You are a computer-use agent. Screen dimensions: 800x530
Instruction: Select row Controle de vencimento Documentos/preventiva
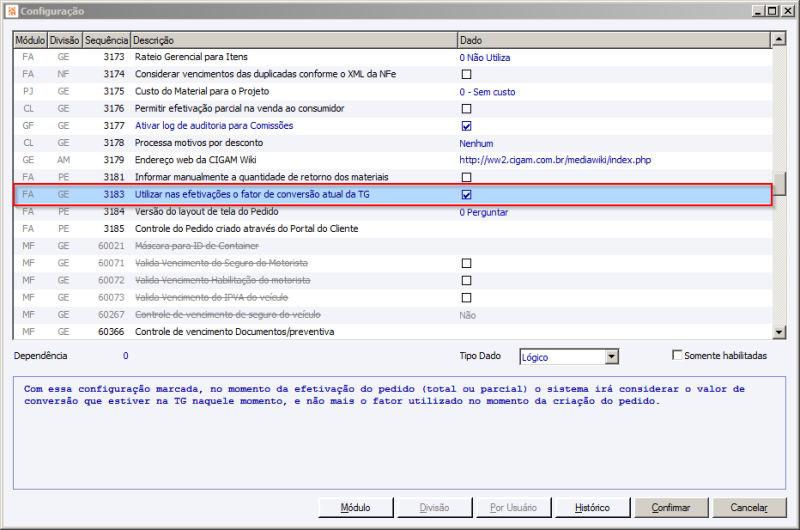(392, 332)
